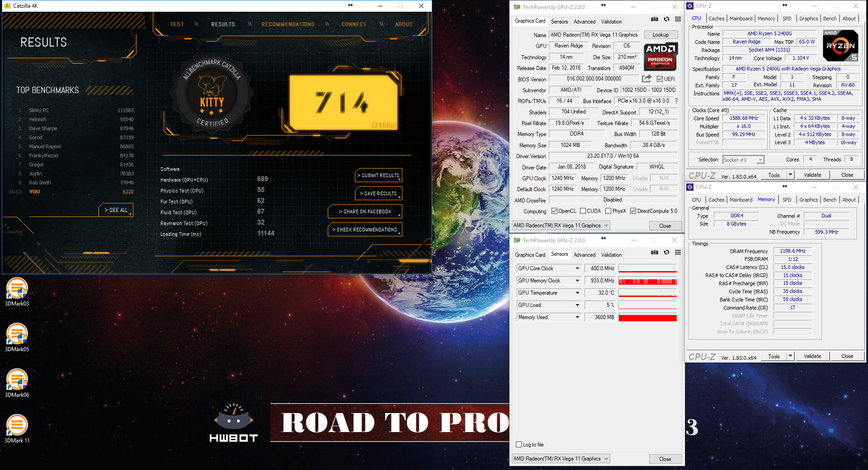Click the Bus Interface question mark icon
Viewport: 868px width, 470px height.
point(676,101)
